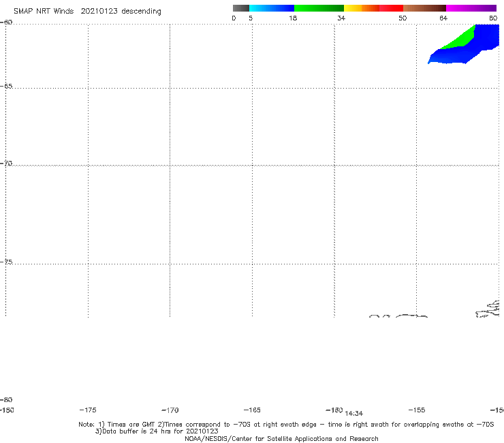Click the color bar label '34'
The height and width of the screenshot is (443, 504).
(341, 18)
